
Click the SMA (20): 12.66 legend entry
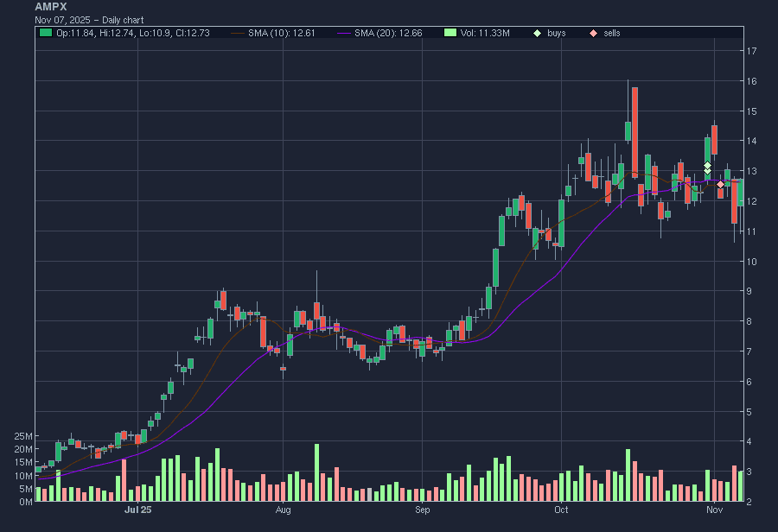(x=379, y=33)
